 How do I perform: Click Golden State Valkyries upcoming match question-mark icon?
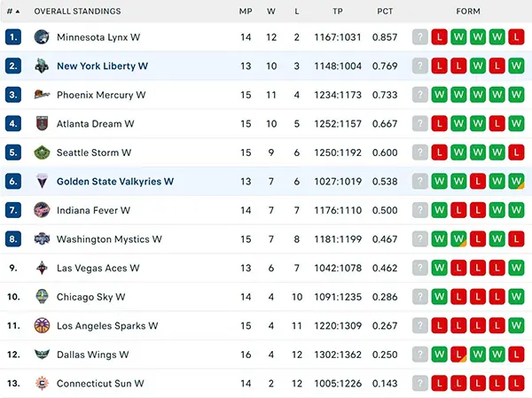pyautogui.click(x=420, y=181)
